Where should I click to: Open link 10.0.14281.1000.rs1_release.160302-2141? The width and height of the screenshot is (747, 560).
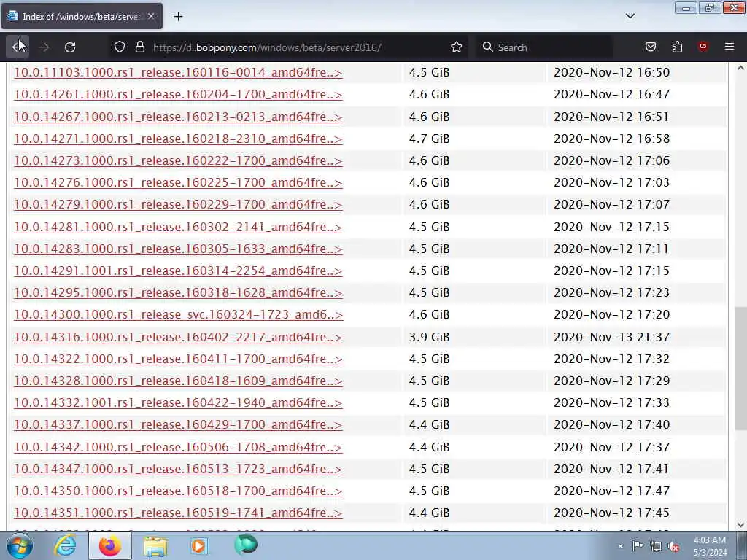click(x=178, y=227)
